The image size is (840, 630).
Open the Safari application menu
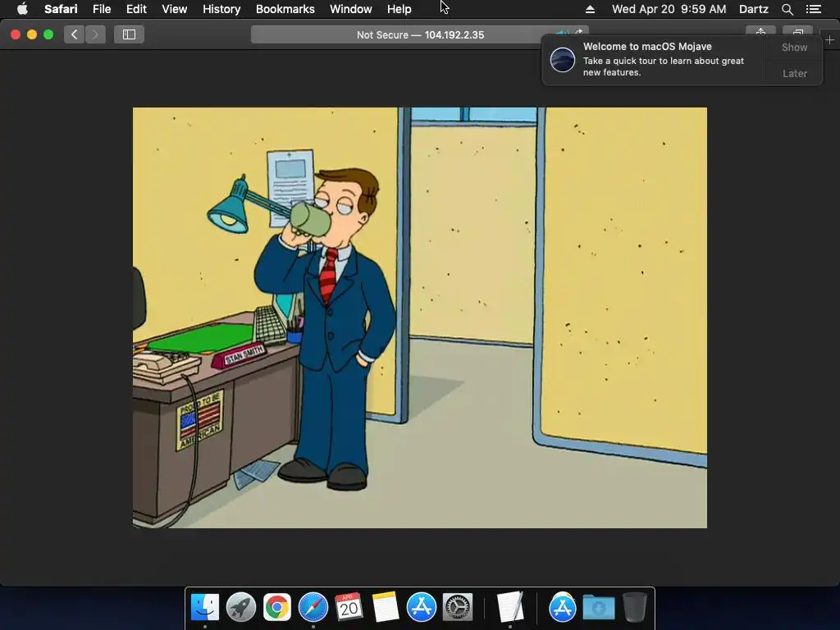[x=61, y=9]
